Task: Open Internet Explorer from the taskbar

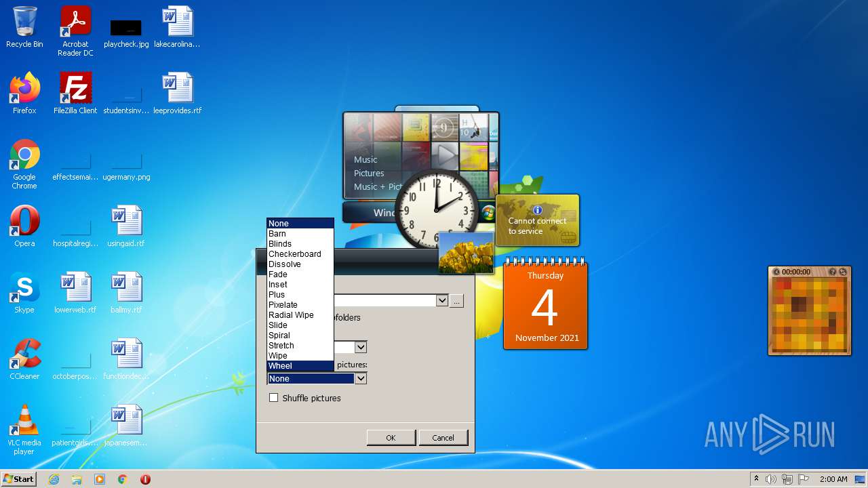Action: click(x=54, y=479)
